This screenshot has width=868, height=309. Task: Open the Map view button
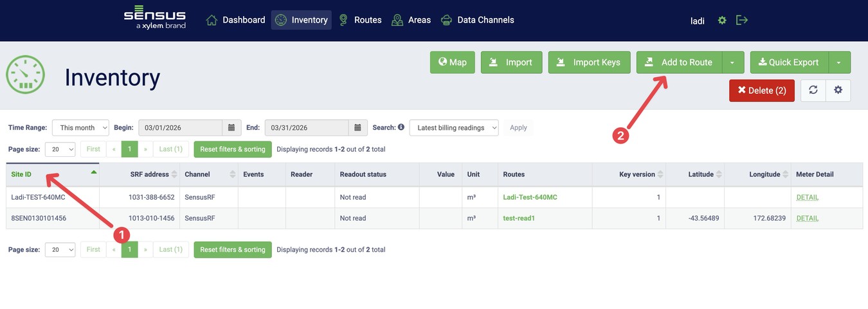point(453,62)
